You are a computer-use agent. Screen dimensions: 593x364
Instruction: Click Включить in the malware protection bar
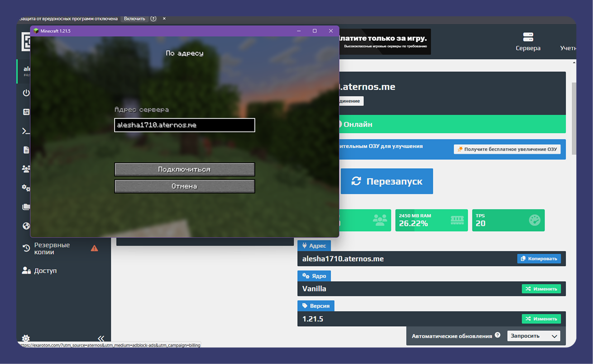134,19
